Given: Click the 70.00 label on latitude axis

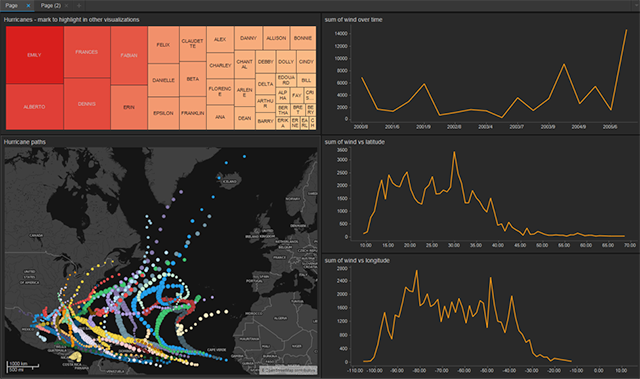Looking at the screenshot, I should pos(630,245).
